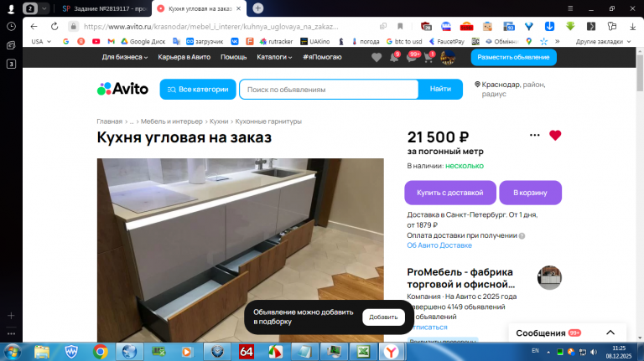Open the FaucetPay bookmark
Viewport: 644px width, 361px height.
[446, 41]
